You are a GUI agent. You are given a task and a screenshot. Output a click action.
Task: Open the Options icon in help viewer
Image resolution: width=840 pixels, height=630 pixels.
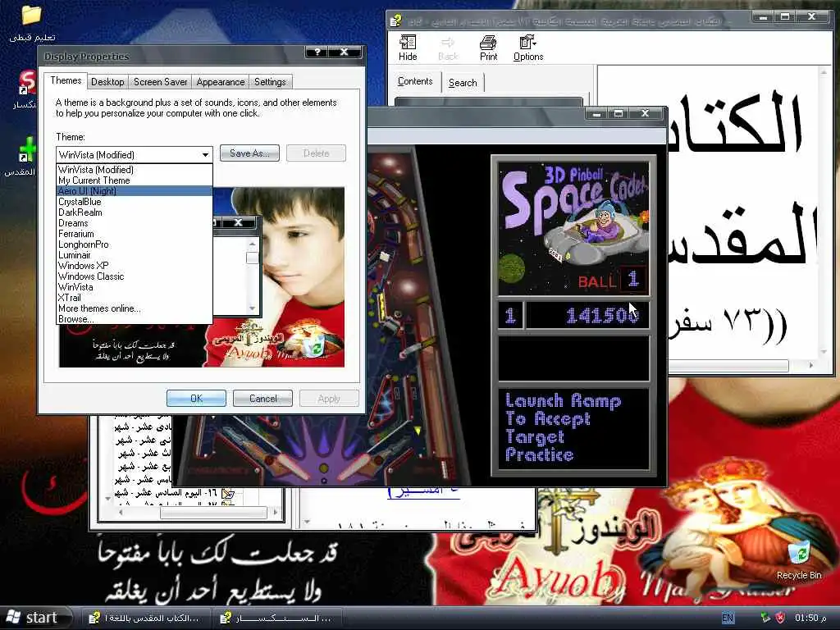click(528, 48)
